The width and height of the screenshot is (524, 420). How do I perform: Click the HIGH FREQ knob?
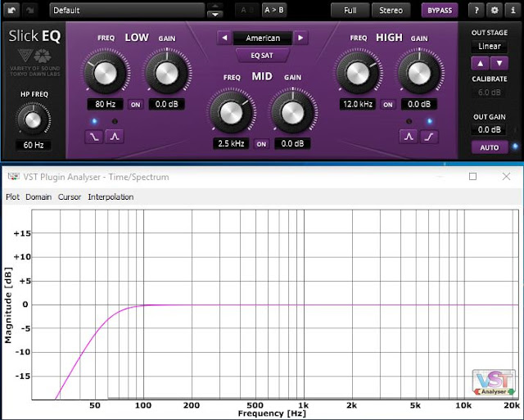coord(358,72)
